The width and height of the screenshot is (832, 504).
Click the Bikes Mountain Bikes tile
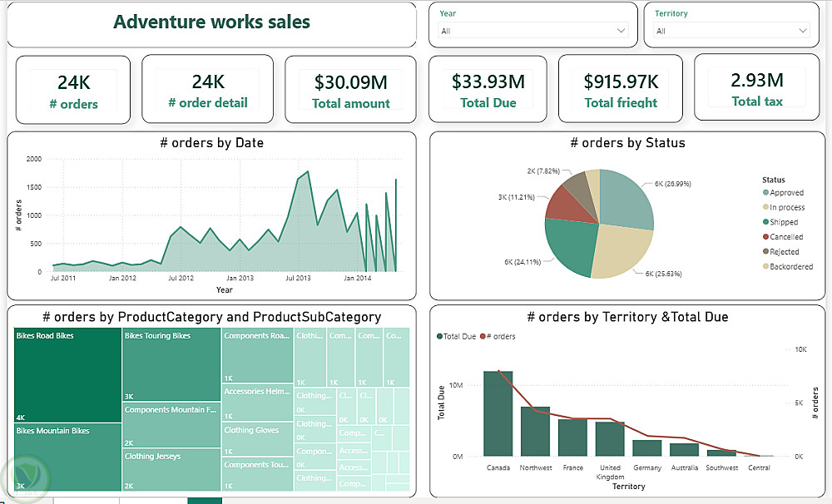67,457
